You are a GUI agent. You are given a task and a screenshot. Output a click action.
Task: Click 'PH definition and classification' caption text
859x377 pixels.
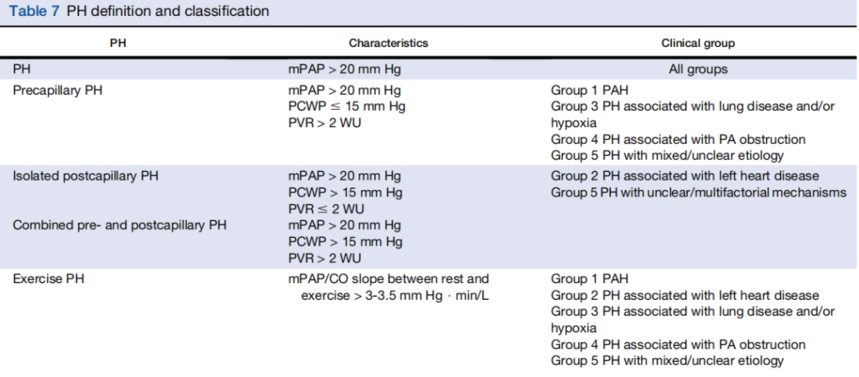[x=168, y=12]
